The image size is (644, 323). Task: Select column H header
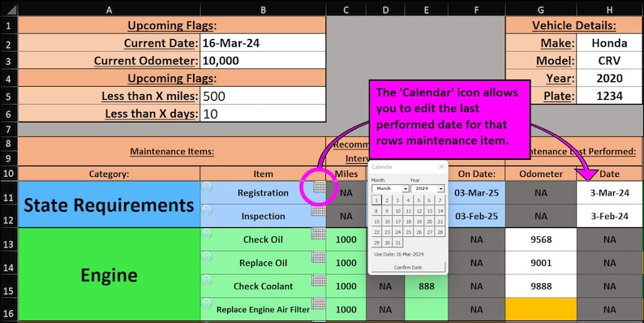610,10
